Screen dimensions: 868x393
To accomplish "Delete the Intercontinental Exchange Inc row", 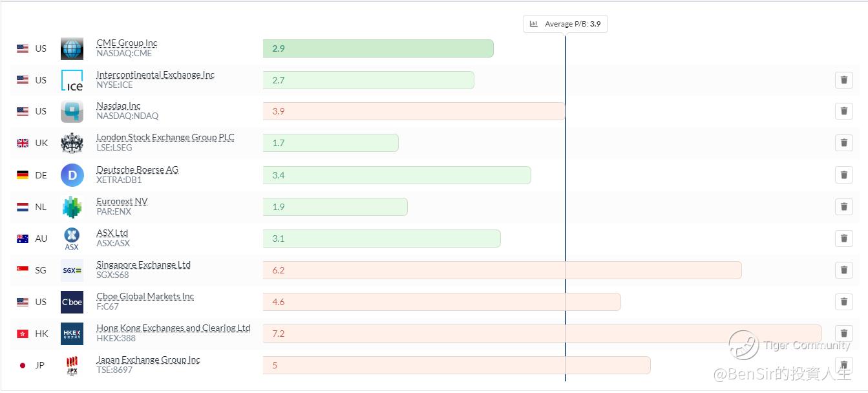I will (843, 80).
